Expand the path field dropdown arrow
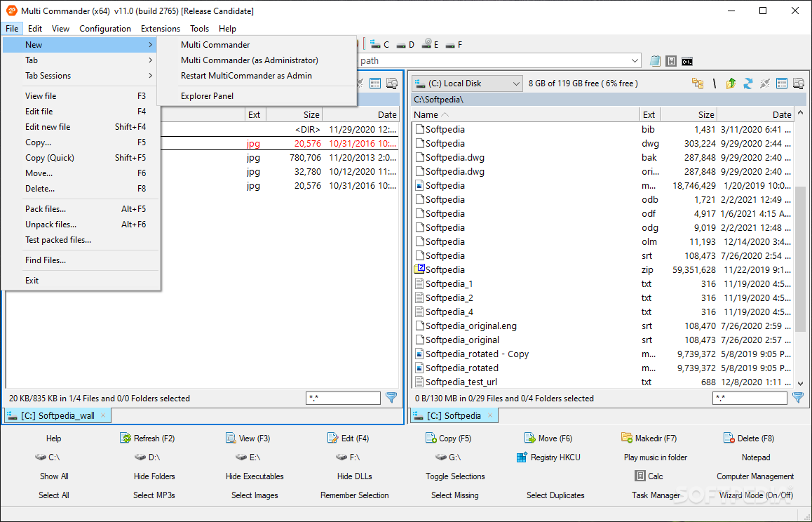The image size is (812, 522). click(x=635, y=60)
